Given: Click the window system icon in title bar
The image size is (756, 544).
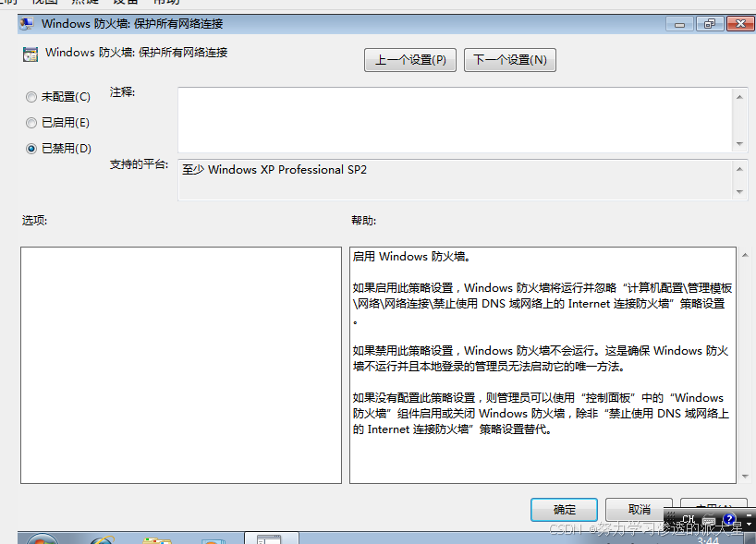Looking at the screenshot, I should coord(27,23).
